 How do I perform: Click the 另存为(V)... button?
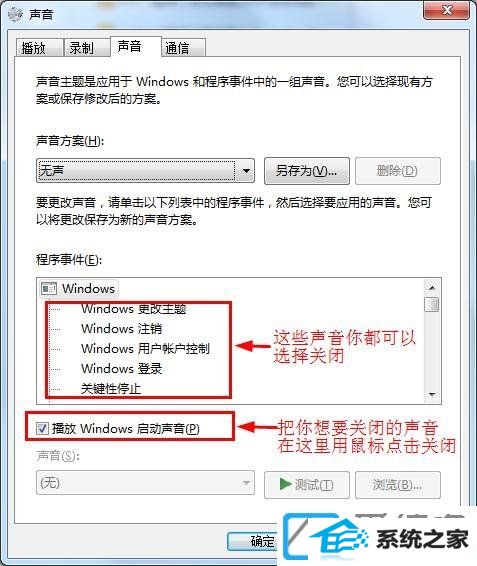[x=307, y=171]
